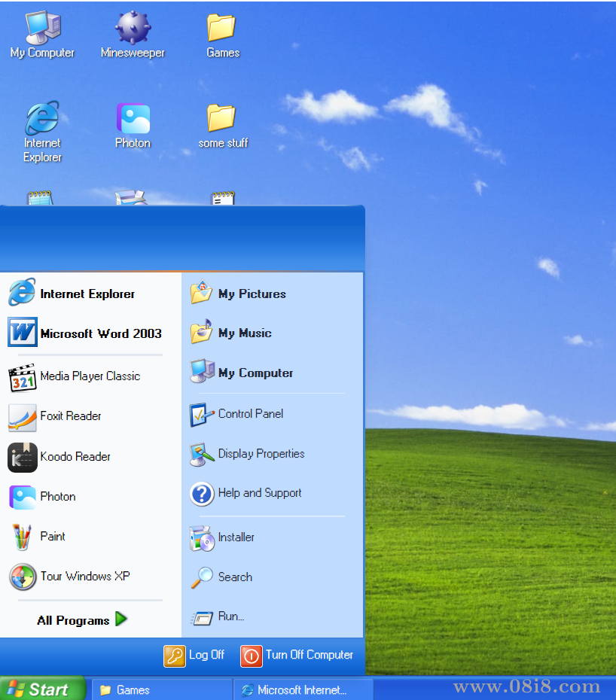This screenshot has width=616, height=700.
Task: Open the 'some stuff' desktop folder
Action: pyautogui.click(x=222, y=119)
